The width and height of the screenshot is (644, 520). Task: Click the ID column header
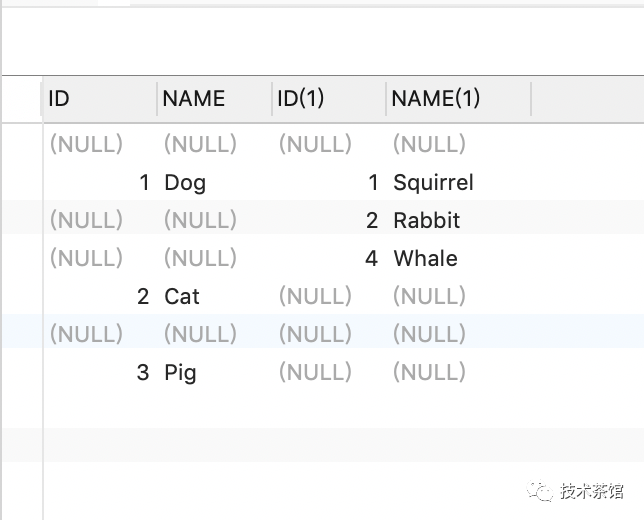point(99,99)
